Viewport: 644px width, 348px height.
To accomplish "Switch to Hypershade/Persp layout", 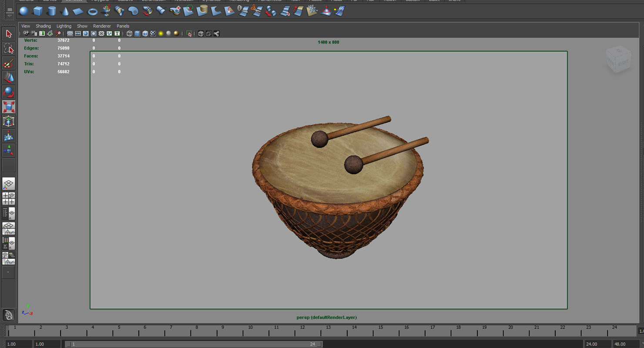I will pos(9,243).
